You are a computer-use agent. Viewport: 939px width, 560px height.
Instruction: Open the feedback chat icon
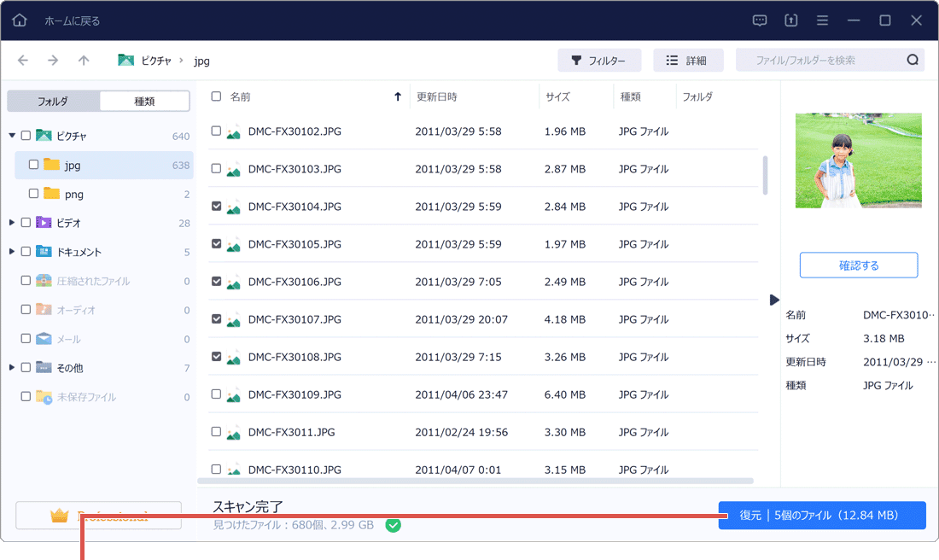click(759, 20)
